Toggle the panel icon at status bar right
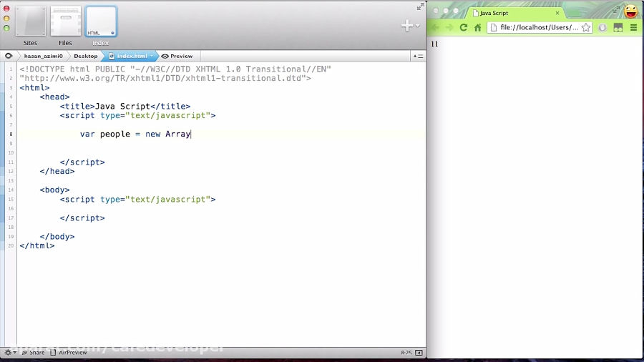 pos(419,353)
